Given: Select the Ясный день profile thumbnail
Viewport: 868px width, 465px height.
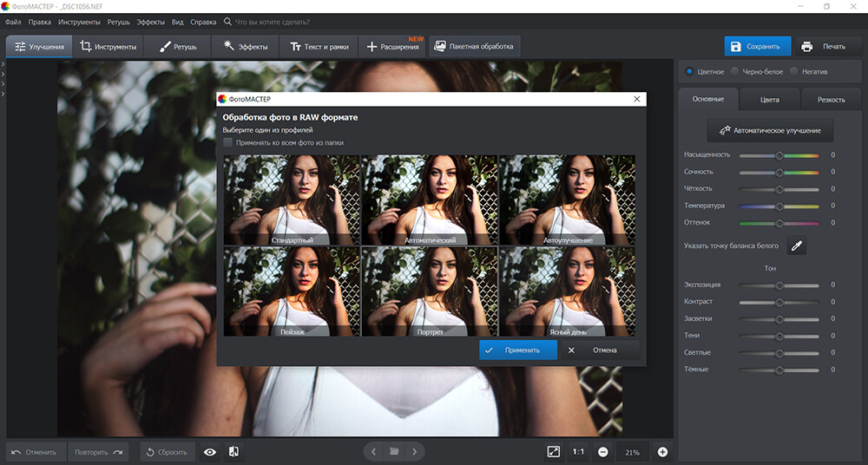Looking at the screenshot, I should point(568,291).
